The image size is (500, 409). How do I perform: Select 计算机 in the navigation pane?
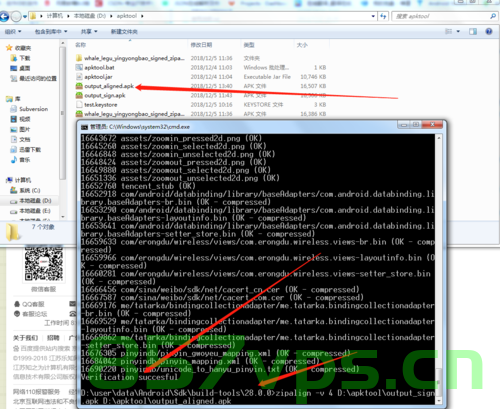(x=19, y=180)
